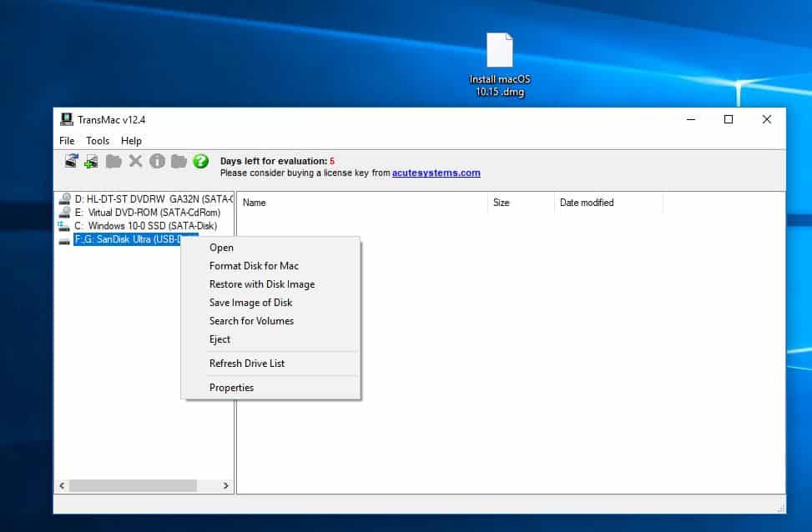
Task: Choose Refresh Drive List
Action: (x=271, y=364)
